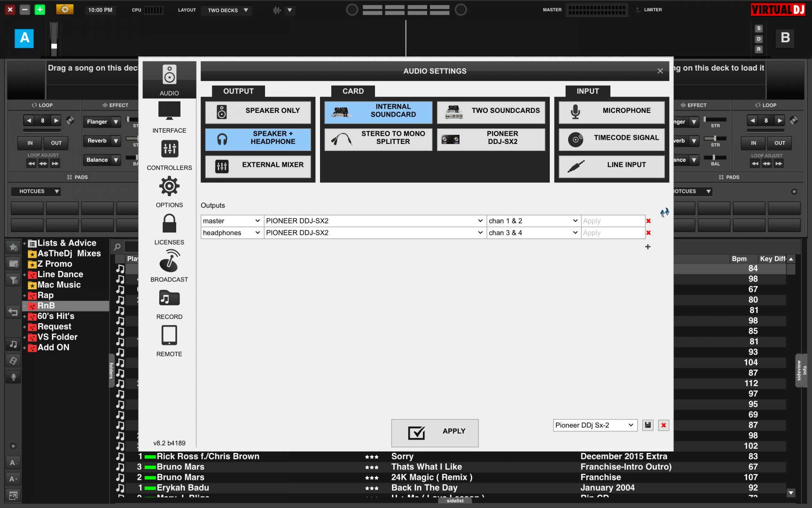The height and width of the screenshot is (508, 812).
Task: Open the Broadcast section
Action: [x=169, y=266]
